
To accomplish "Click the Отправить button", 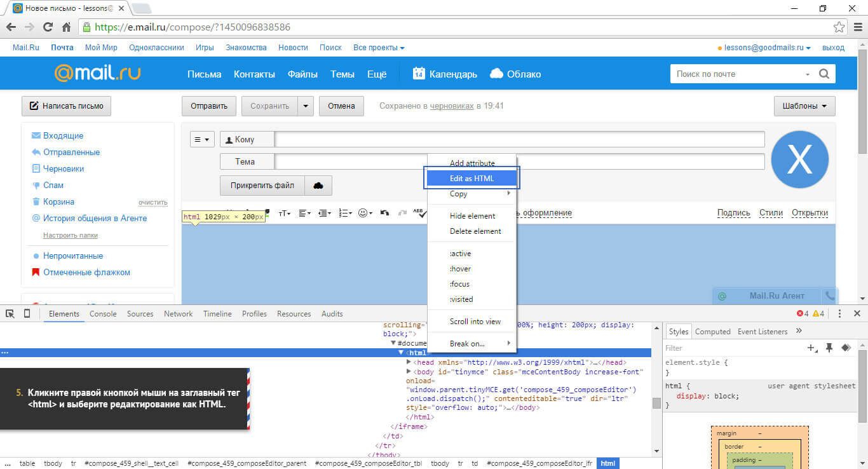I will 209,106.
